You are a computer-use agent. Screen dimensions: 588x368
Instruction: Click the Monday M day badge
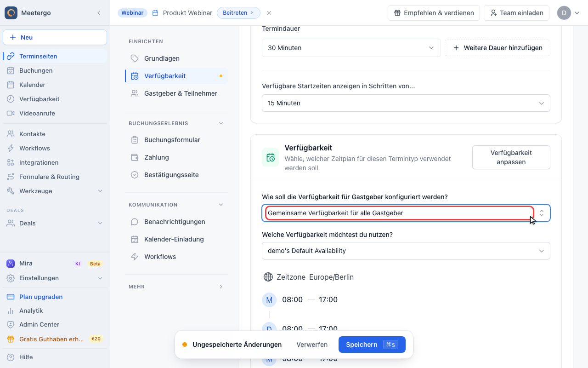269,300
